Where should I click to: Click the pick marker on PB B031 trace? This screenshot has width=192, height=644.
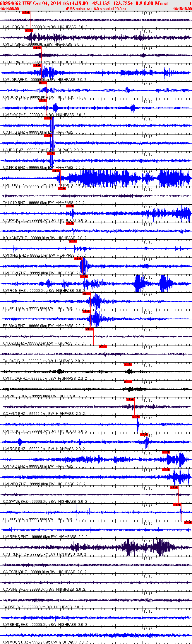pyautogui.click(x=177, y=505)
